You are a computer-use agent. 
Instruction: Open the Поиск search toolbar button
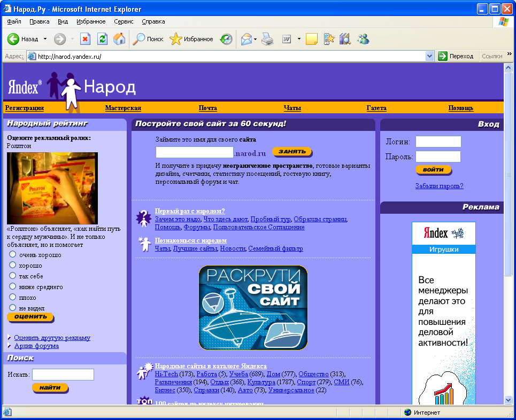[x=148, y=39]
